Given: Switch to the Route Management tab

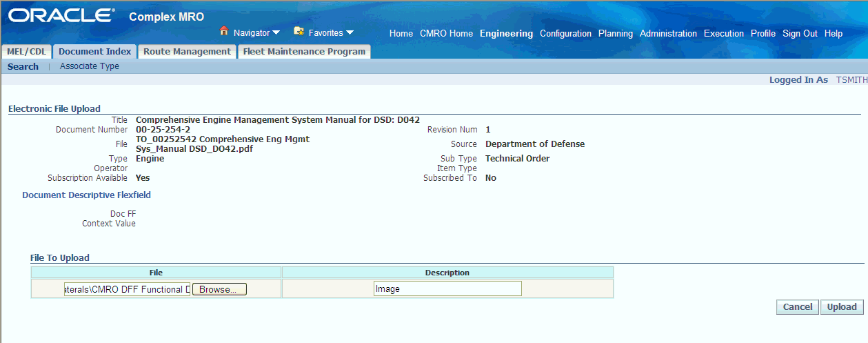Looking at the screenshot, I should point(187,52).
